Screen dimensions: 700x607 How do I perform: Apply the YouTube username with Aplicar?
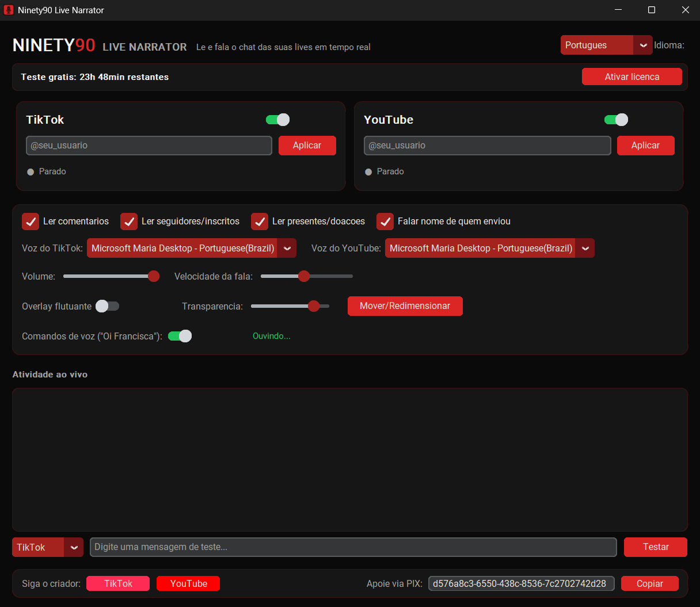(646, 146)
